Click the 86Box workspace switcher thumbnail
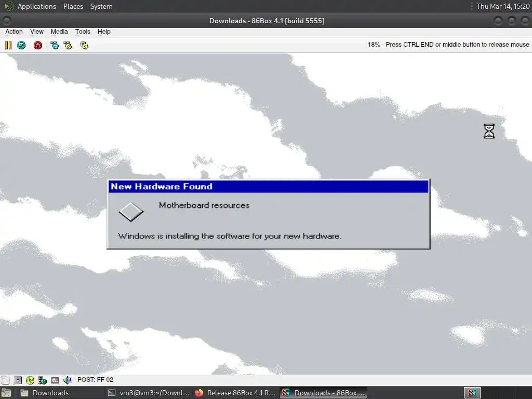Image resolution: width=532 pixels, height=399 pixels. point(472,393)
